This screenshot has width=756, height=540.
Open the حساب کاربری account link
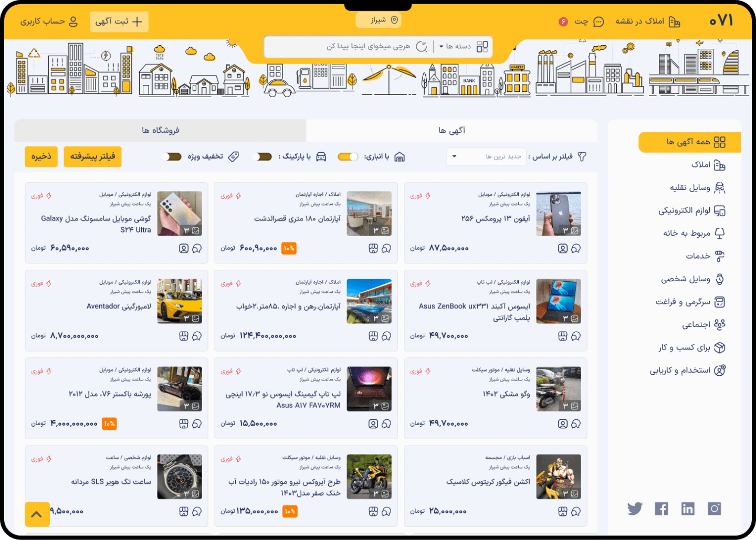49,22
